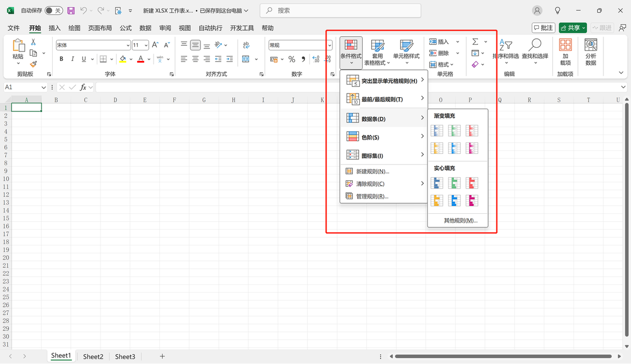Viewport: 631px width, 364px height.
Task: Switch to the 插入 ribbon tab
Action: coord(54,28)
